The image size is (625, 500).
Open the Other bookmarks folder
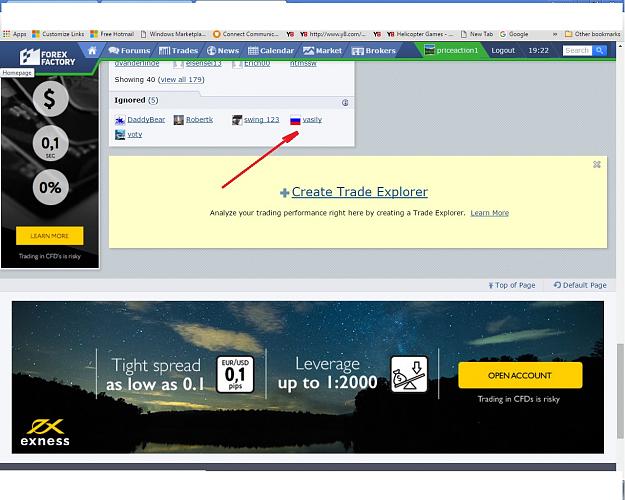(592, 34)
